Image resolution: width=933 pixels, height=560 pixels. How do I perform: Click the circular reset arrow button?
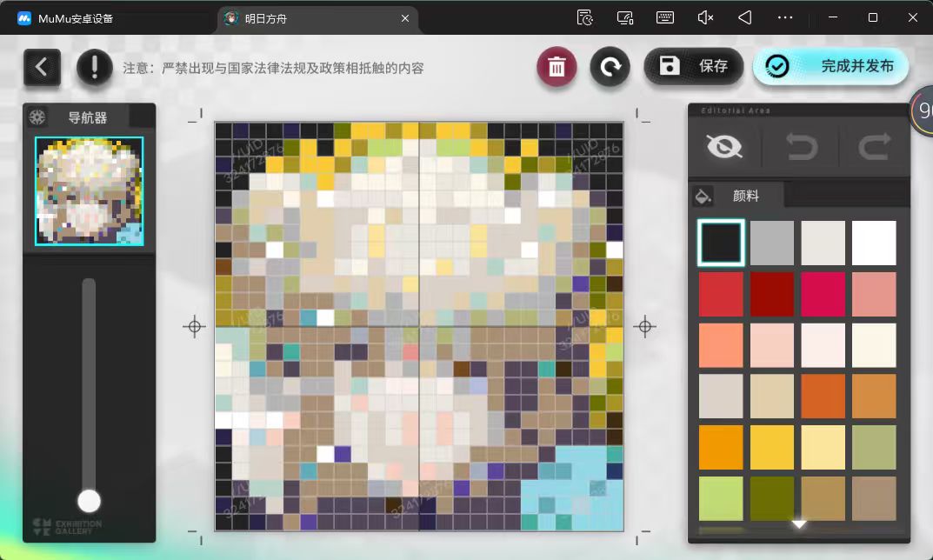point(610,67)
